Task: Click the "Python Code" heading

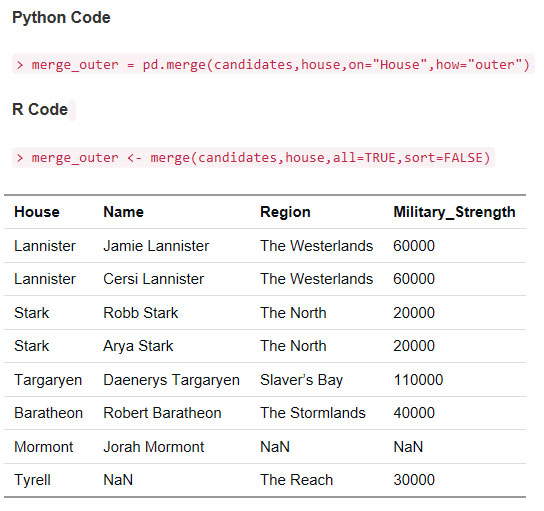Action: [61, 18]
